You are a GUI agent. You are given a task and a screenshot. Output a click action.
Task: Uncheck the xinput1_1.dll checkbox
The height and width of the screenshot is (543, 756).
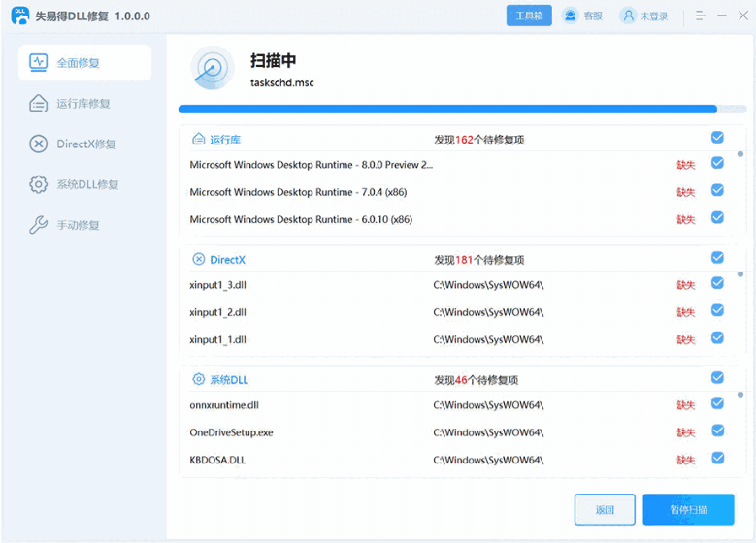717,337
